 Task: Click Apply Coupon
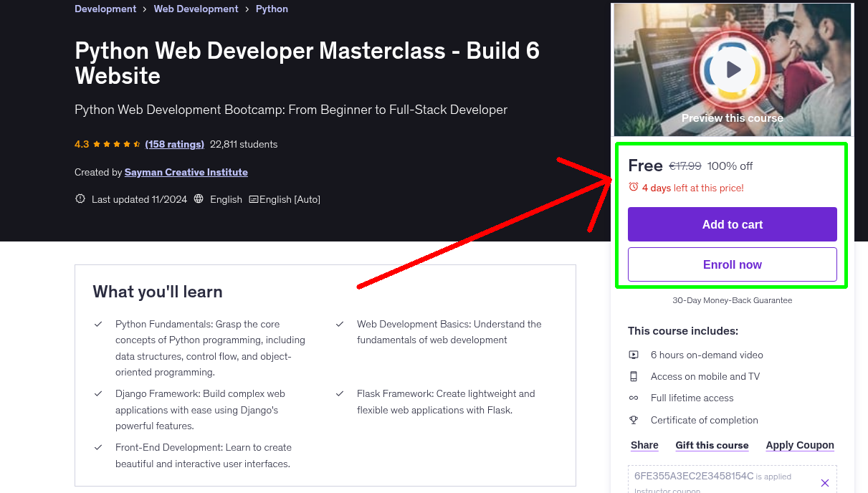(799, 445)
